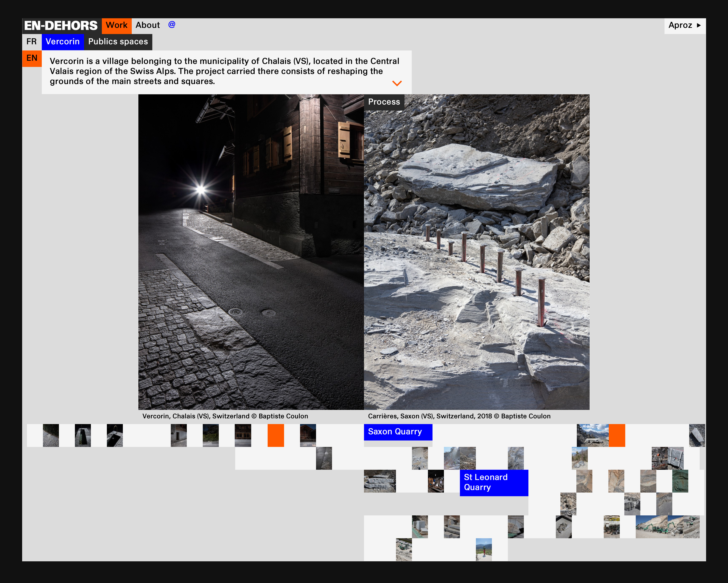Click the blue @ contact icon
The image size is (728, 583).
coord(171,25)
